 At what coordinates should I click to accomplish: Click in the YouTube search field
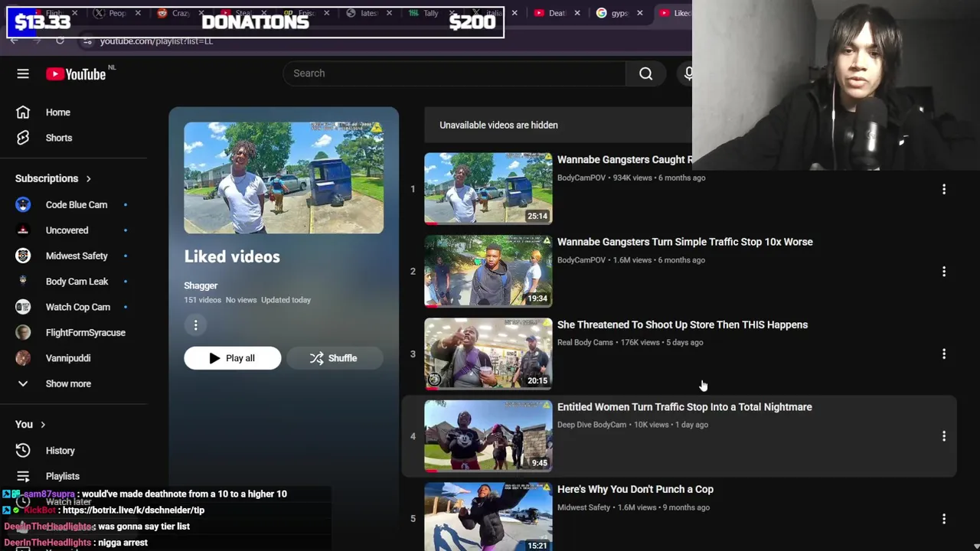455,73
